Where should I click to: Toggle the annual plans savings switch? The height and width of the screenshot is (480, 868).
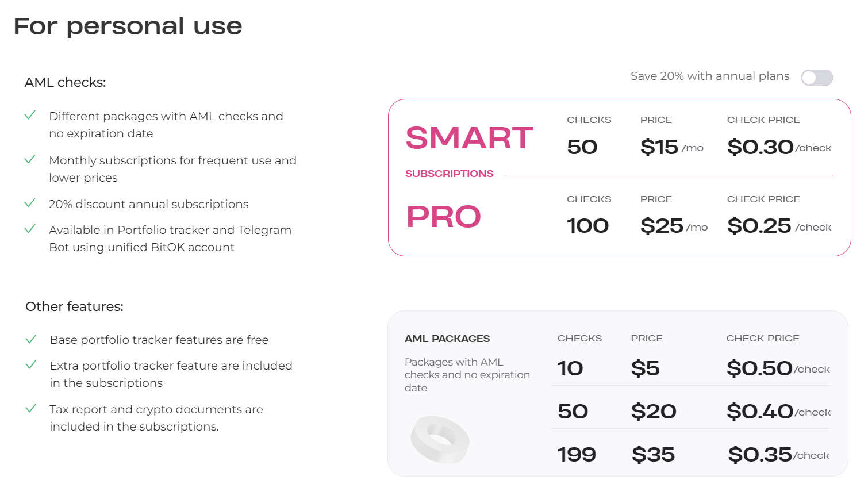(817, 78)
